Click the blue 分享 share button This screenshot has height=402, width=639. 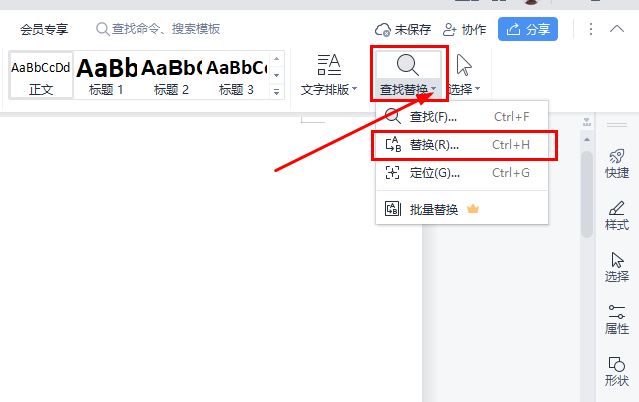coord(528,29)
